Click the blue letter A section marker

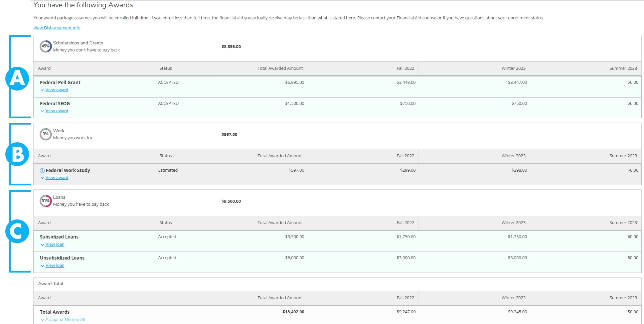pyautogui.click(x=17, y=79)
